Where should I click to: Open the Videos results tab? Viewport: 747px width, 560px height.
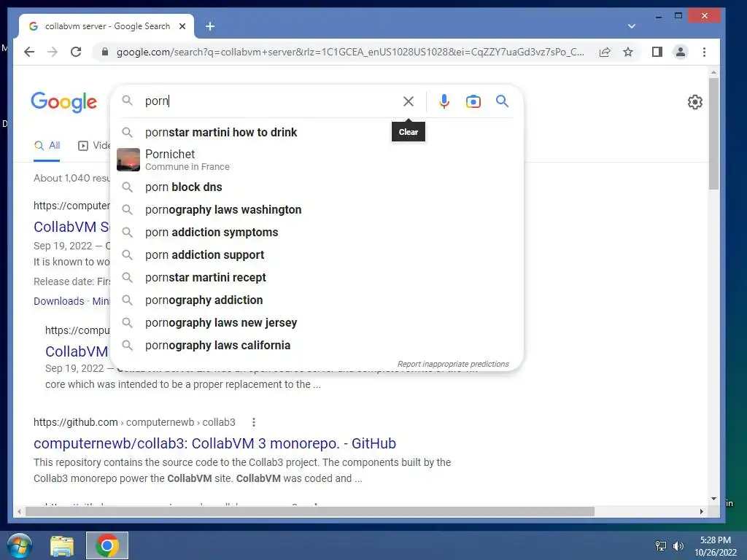tap(94, 146)
